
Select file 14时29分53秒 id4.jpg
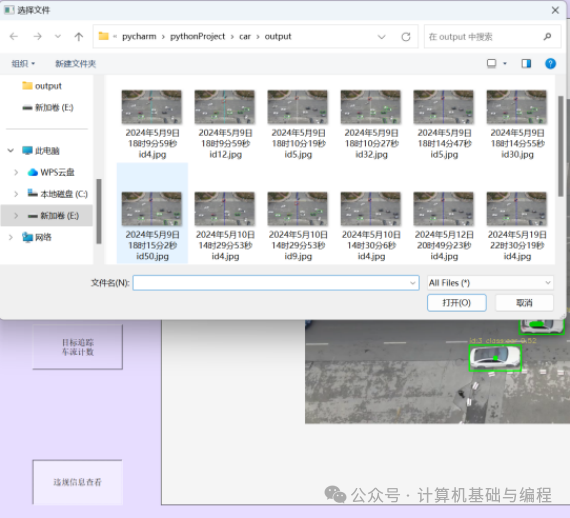click(x=225, y=226)
